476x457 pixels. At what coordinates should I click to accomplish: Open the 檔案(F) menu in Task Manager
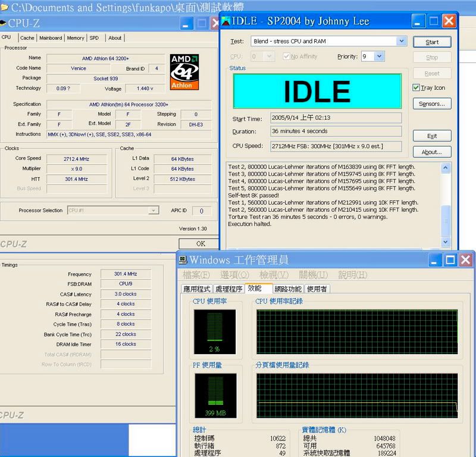[x=196, y=275]
